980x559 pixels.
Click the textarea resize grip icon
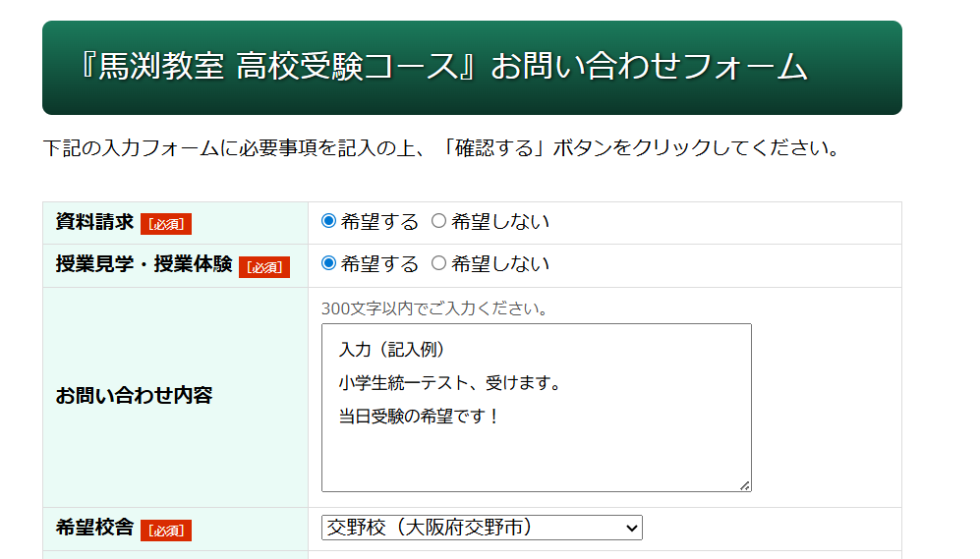coord(745,484)
